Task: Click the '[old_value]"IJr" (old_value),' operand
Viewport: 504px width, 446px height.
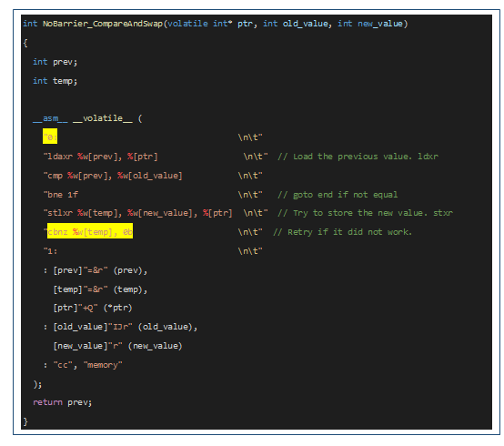Action: tap(125, 327)
